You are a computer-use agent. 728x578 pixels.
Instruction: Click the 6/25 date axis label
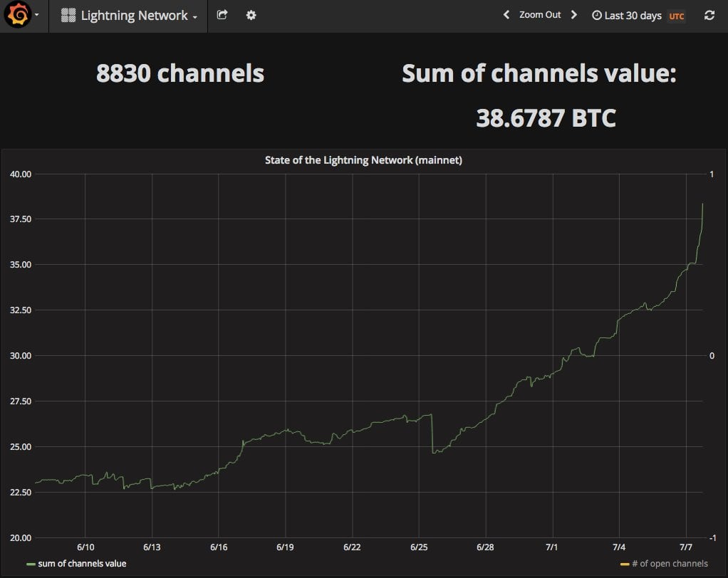click(419, 547)
